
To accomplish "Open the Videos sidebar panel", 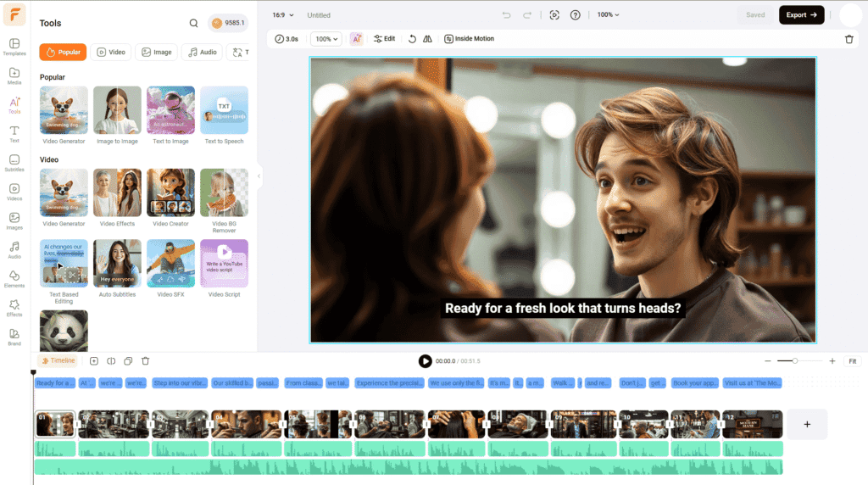I will point(14,192).
